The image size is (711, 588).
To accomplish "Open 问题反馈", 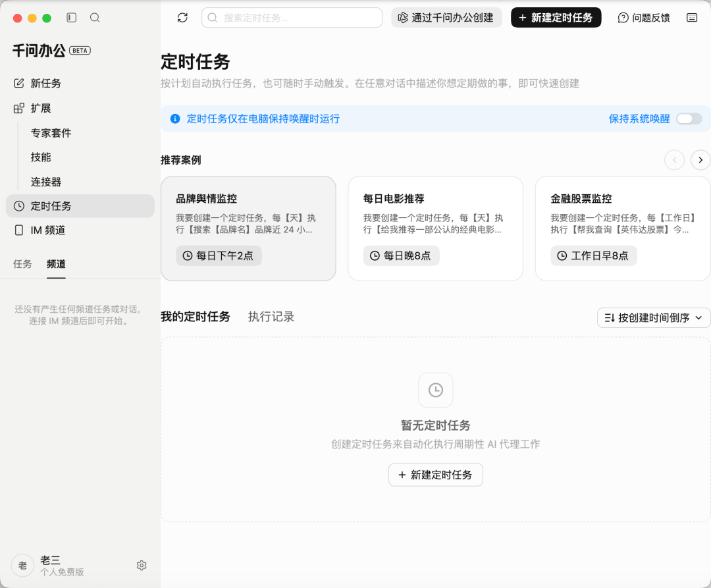I will [644, 18].
